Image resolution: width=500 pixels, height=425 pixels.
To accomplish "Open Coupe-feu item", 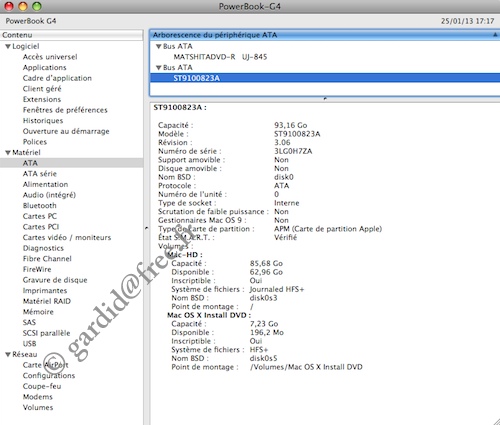I will [42, 386].
